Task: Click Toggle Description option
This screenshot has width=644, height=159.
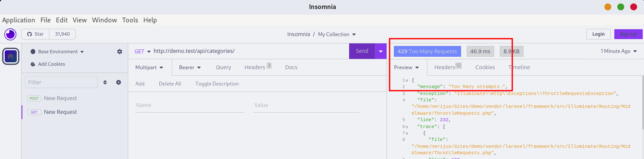Action: pyautogui.click(x=217, y=84)
